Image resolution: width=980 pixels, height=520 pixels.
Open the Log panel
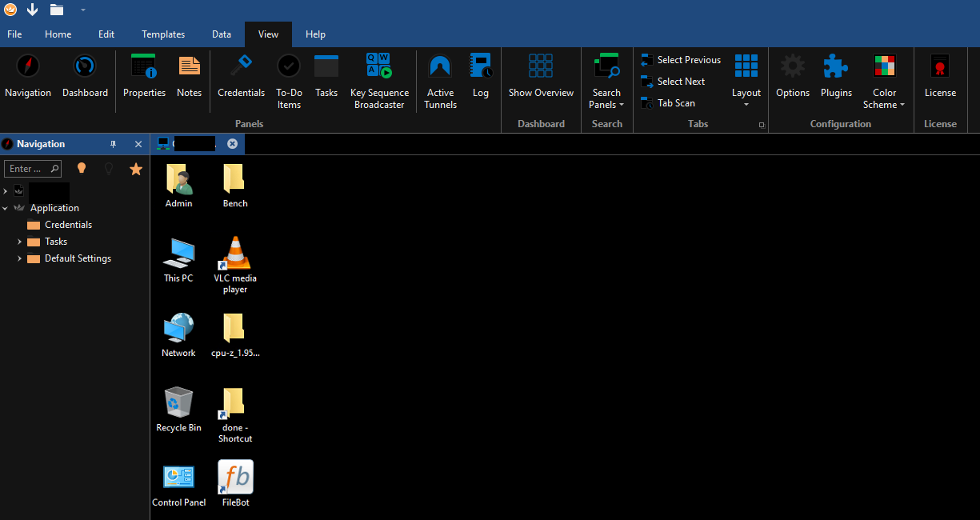point(480,77)
